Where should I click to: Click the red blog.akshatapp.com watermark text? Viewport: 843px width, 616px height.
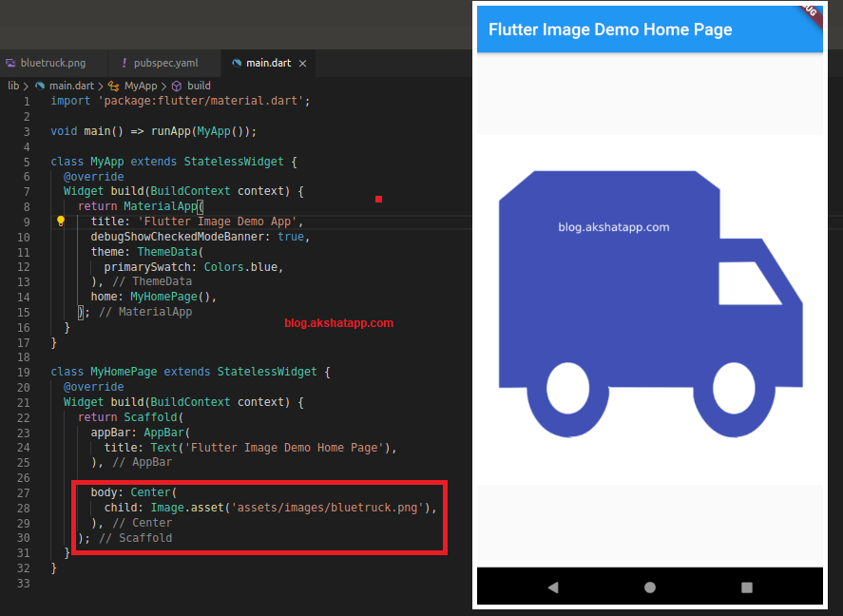coord(338,323)
